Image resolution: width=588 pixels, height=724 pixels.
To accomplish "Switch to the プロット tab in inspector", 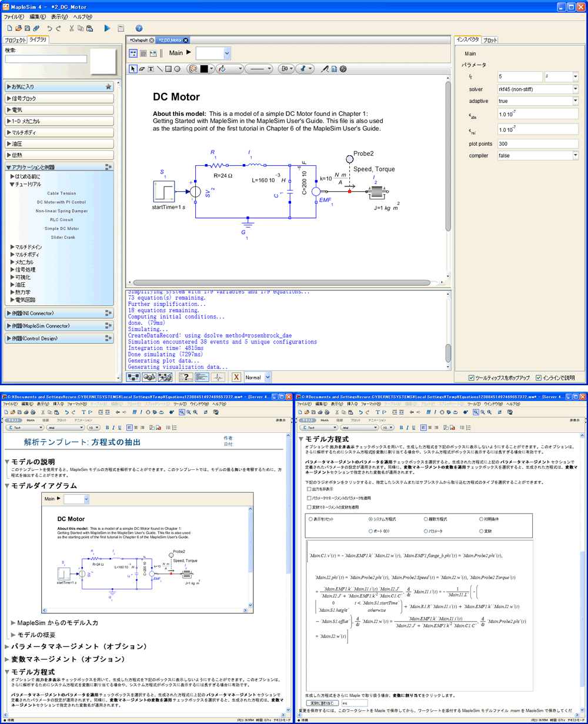I will point(490,40).
